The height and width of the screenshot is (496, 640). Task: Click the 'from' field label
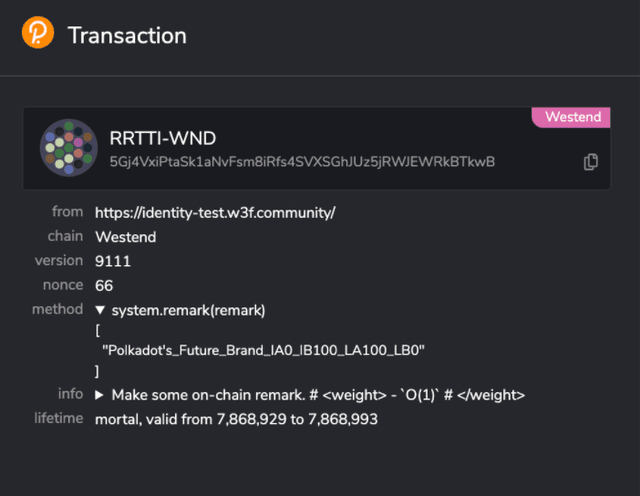coord(67,212)
